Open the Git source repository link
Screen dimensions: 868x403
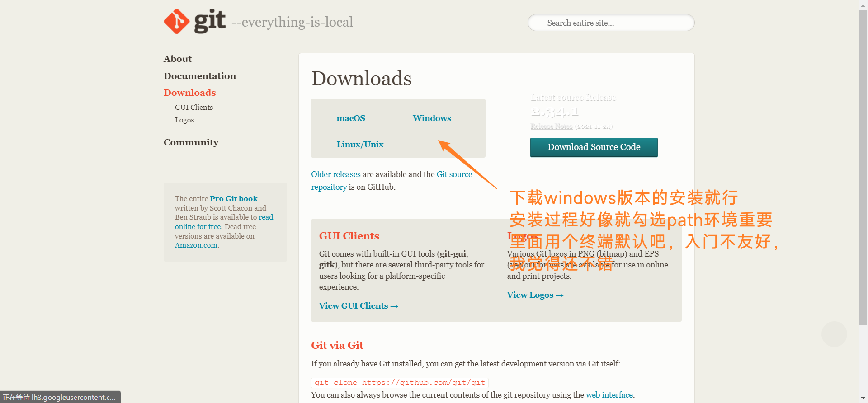392,181
